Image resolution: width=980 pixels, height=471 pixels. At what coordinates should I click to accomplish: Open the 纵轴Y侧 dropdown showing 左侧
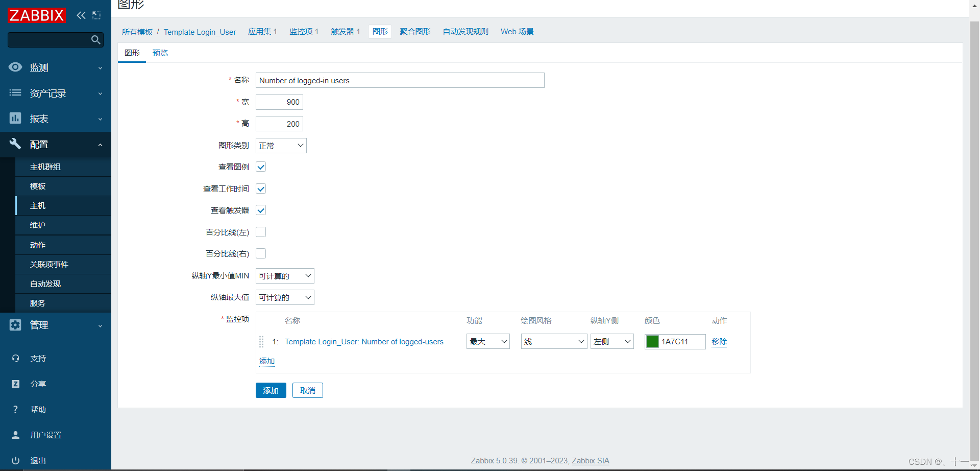pos(612,341)
